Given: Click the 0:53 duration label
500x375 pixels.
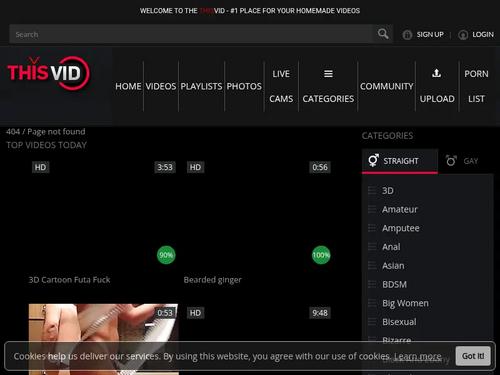Looking at the screenshot, I should pyautogui.click(x=165, y=313).
